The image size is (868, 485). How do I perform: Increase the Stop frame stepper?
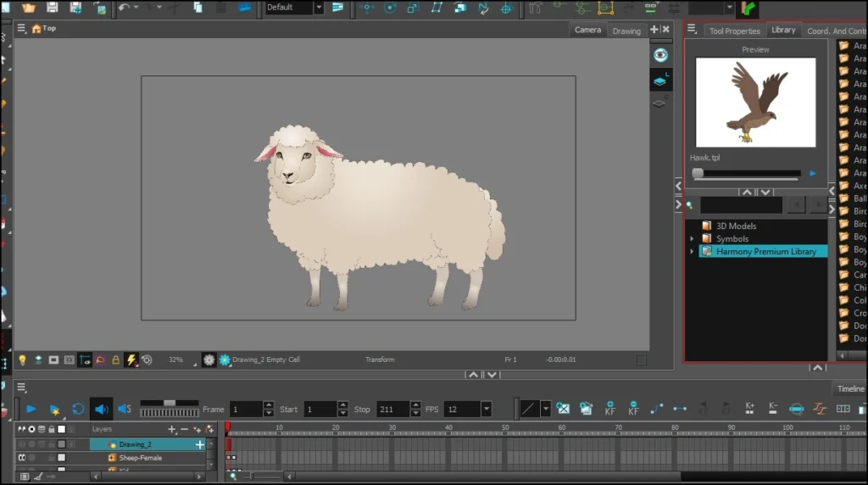[415, 405]
